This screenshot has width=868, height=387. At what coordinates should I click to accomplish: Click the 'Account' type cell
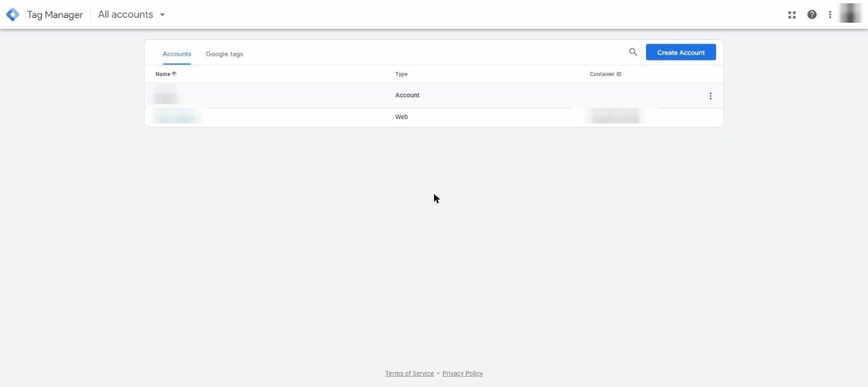pos(407,95)
